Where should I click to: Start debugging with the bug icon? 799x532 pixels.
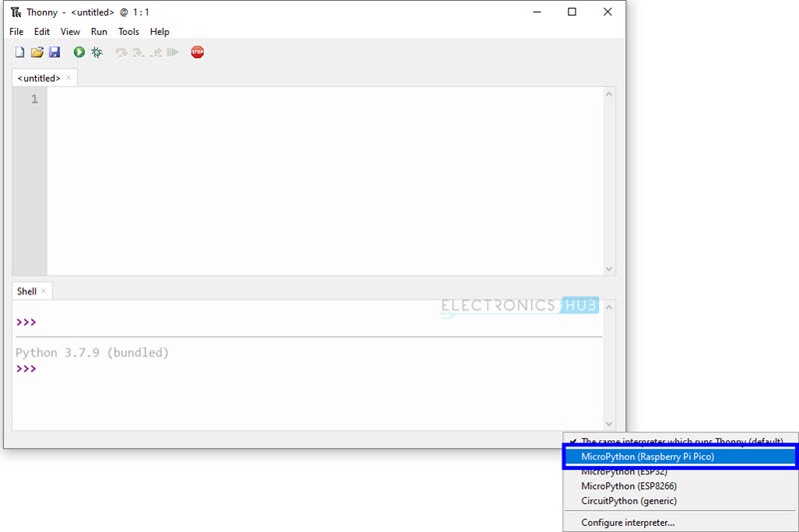tap(97, 52)
